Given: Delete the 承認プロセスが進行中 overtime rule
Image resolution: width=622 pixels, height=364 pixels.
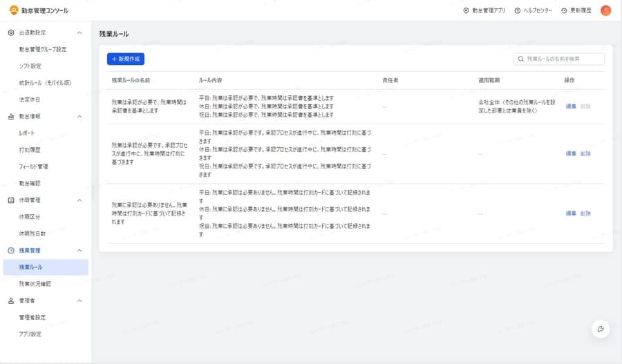Looking at the screenshot, I should [x=585, y=153].
